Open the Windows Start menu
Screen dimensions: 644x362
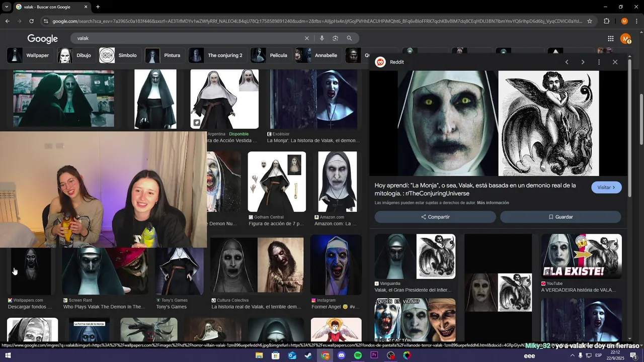[x=8, y=355]
